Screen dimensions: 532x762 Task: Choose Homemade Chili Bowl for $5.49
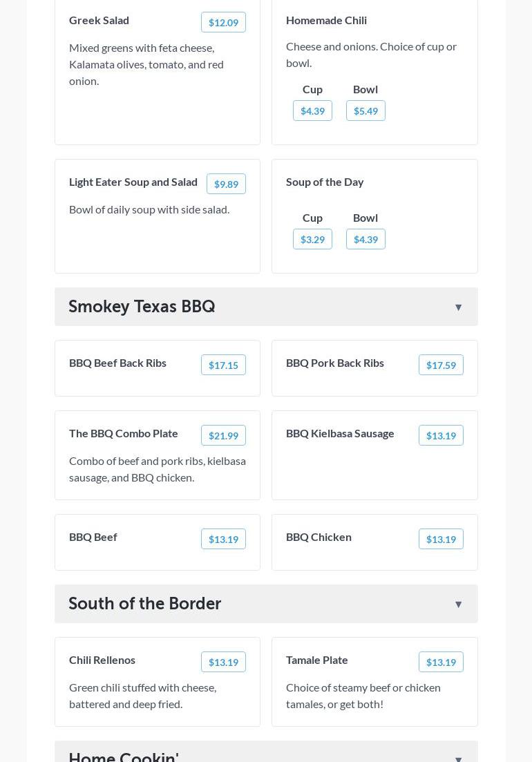(365, 111)
